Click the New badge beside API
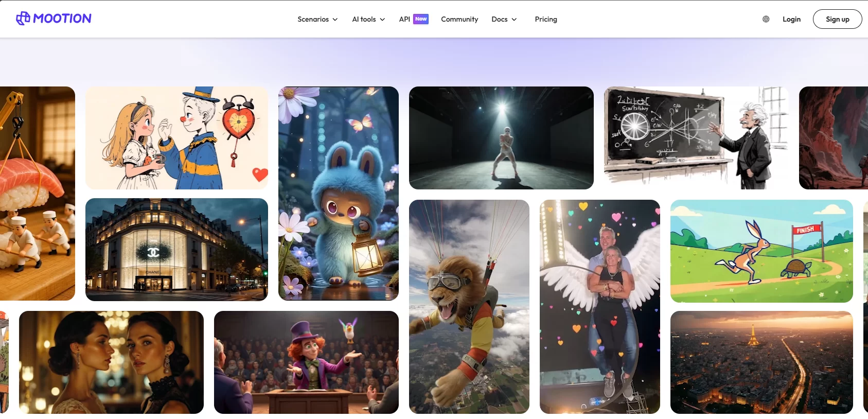Image resolution: width=868 pixels, height=419 pixels. click(x=421, y=19)
